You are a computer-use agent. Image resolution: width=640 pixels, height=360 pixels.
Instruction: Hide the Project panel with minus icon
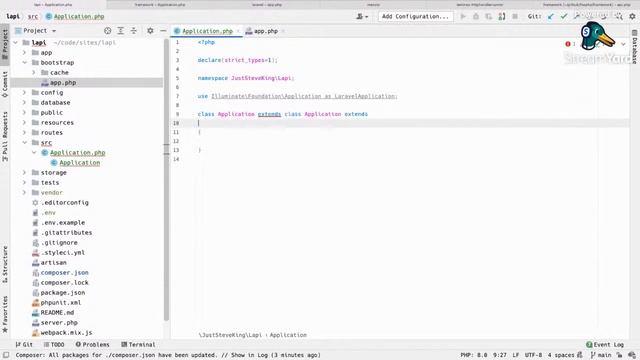(x=163, y=31)
